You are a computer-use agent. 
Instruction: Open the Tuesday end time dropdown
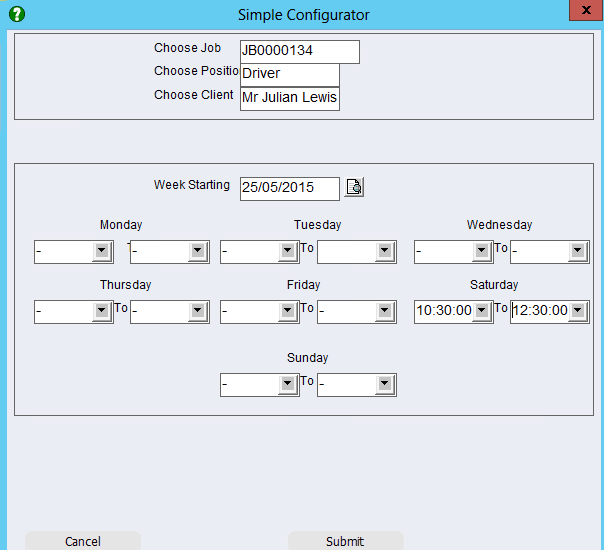click(x=385, y=252)
